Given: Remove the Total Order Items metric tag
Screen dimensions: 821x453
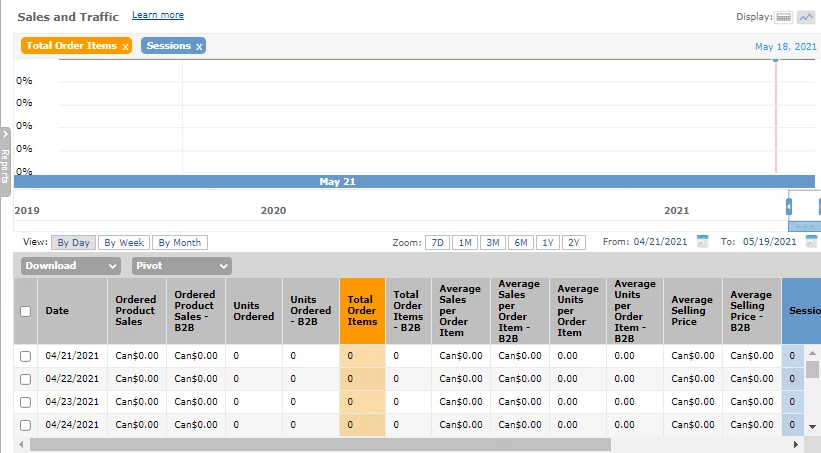Looking at the screenshot, I should [x=125, y=47].
